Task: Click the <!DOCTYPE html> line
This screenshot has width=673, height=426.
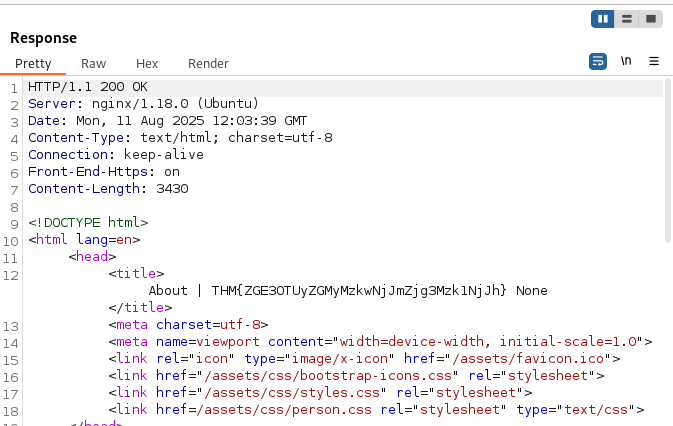Action: [88, 223]
